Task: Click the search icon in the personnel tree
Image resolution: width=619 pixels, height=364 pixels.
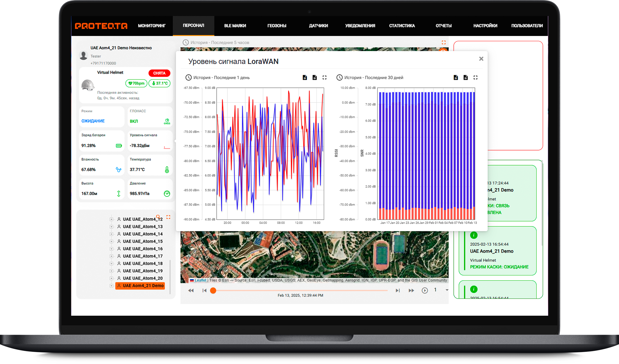Action: coord(158,217)
